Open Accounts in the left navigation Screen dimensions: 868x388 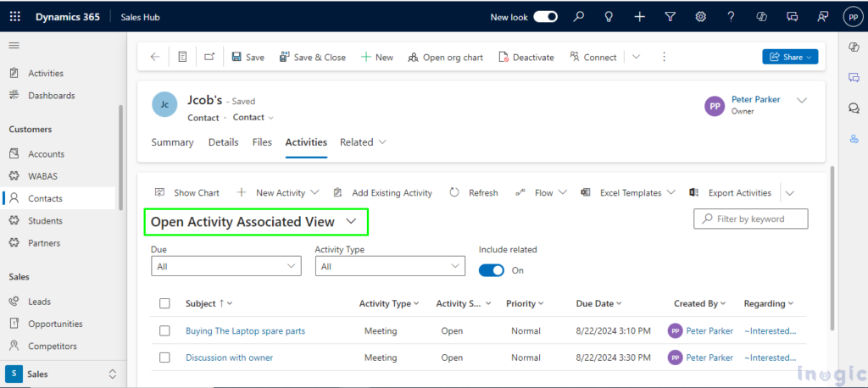click(x=46, y=154)
